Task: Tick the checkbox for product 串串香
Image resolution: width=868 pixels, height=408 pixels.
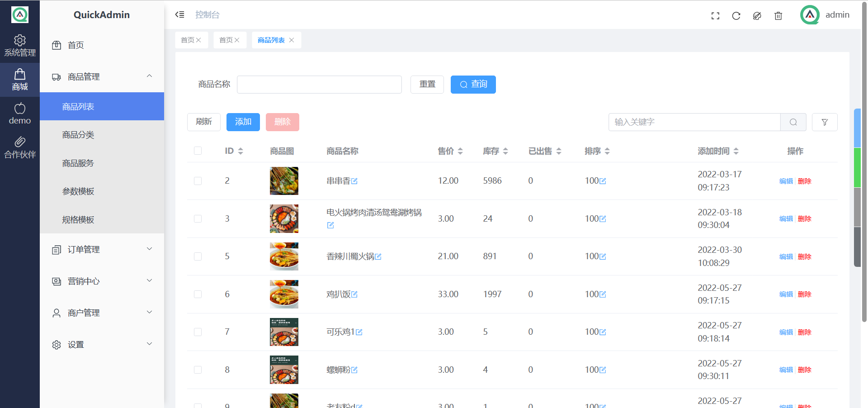Action: click(198, 181)
